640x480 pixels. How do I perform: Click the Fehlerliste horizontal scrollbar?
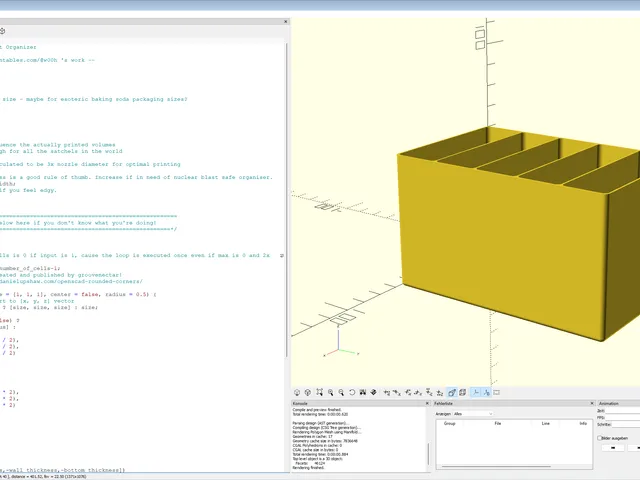point(496,467)
